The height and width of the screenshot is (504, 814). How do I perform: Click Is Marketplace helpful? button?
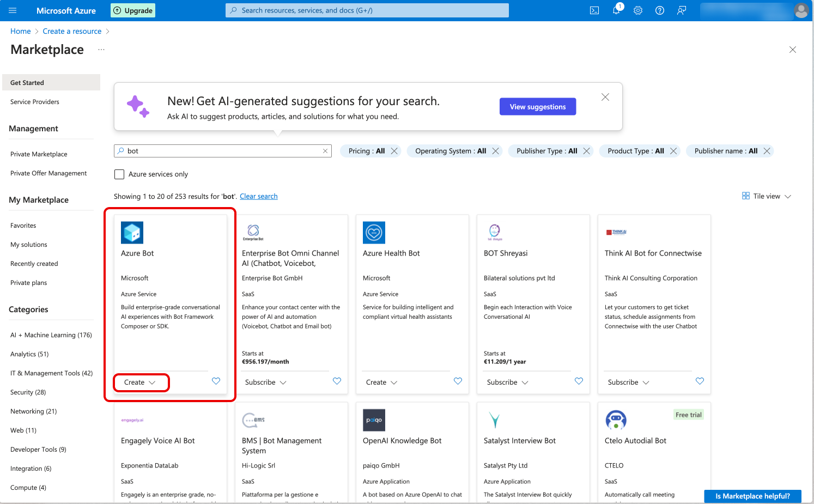752,496
